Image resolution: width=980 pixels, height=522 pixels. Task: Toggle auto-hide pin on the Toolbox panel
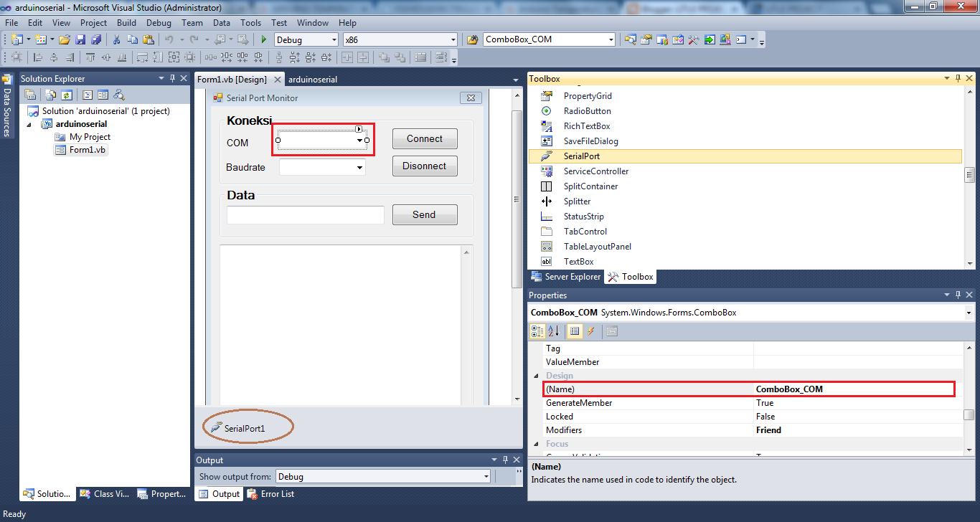click(957, 79)
